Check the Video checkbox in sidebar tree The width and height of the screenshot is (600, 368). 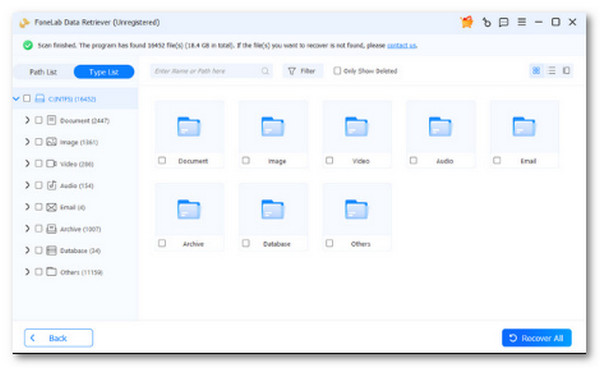click(x=39, y=164)
